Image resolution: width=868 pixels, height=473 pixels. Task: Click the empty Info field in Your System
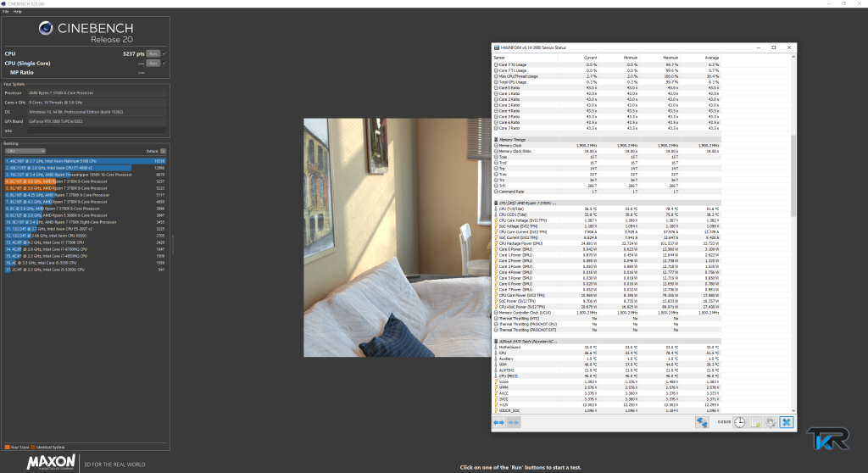point(97,131)
